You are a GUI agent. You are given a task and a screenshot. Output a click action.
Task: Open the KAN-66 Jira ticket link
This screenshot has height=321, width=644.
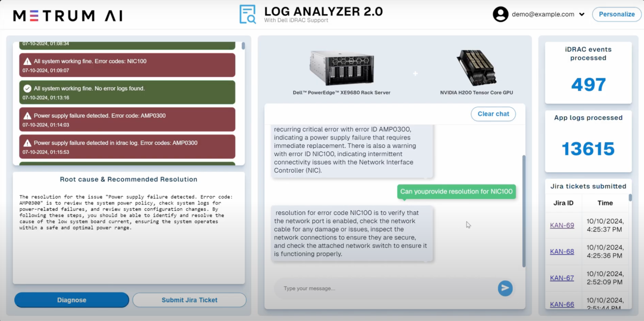(562, 304)
